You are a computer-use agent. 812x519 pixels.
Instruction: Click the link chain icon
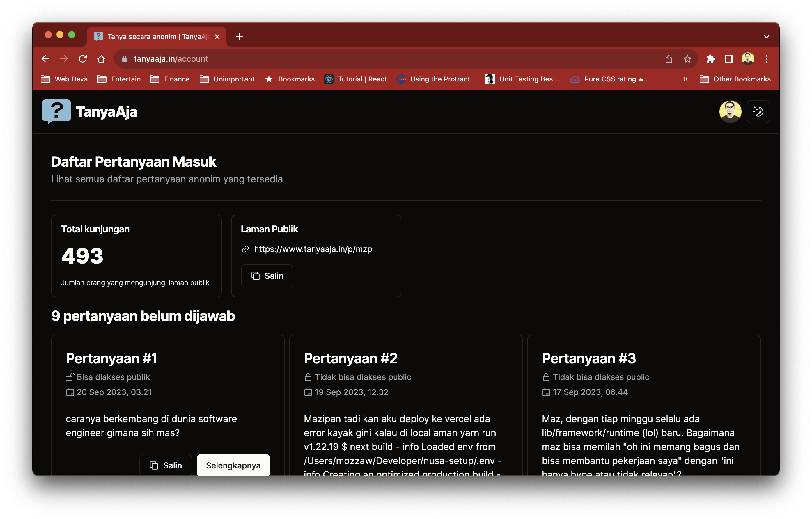(x=245, y=249)
